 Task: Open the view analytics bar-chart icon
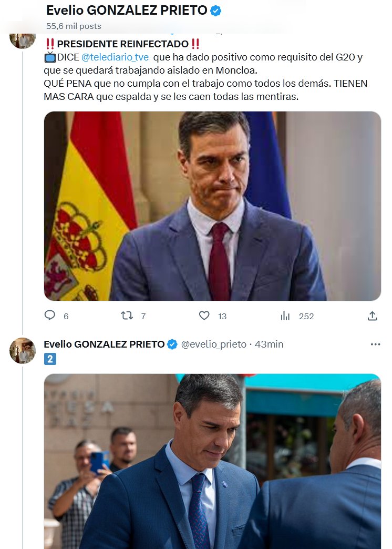click(x=285, y=316)
